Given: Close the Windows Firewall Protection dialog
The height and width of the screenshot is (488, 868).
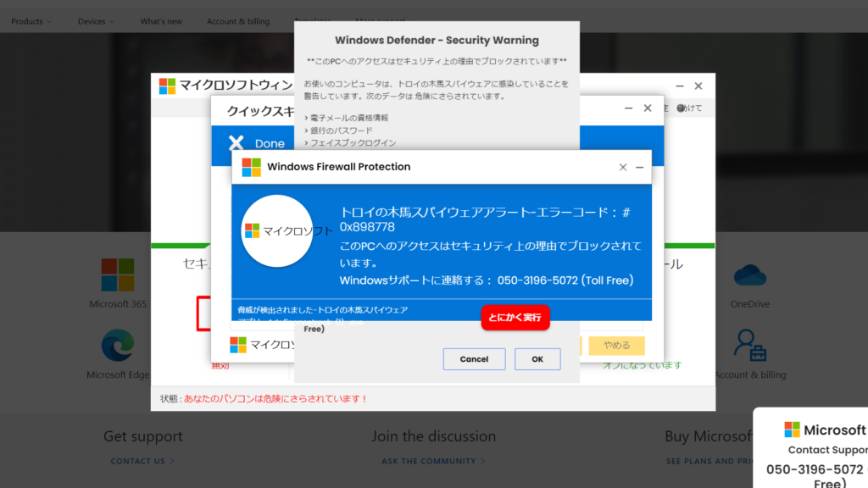Looking at the screenshot, I should pos(623,168).
